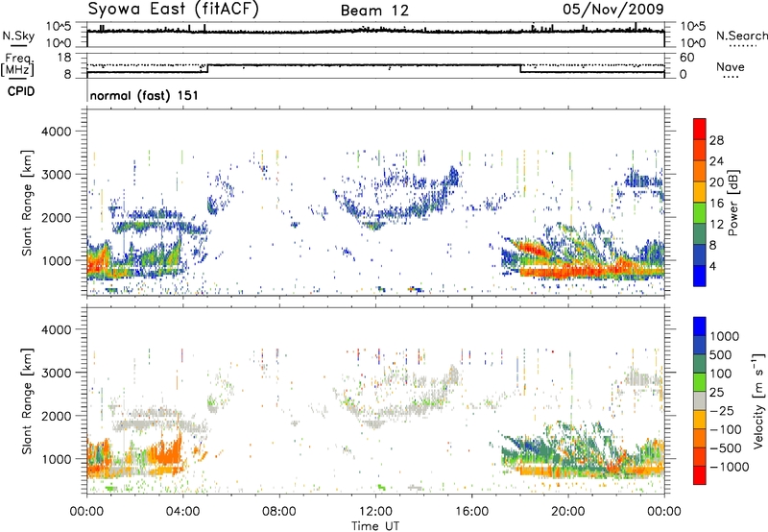Click the 'N.Search' legend label
This screenshot has height=532, width=768.
pos(741,36)
